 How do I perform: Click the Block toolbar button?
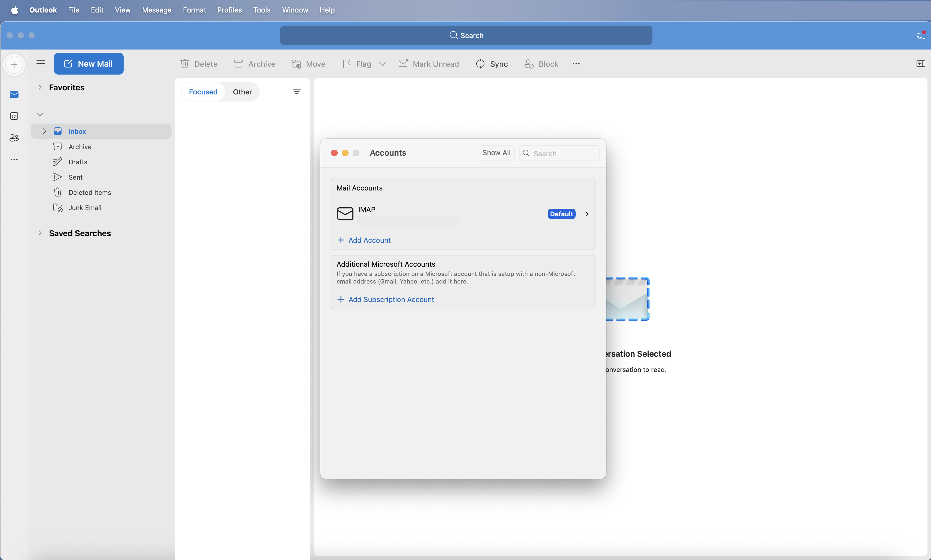coord(541,64)
